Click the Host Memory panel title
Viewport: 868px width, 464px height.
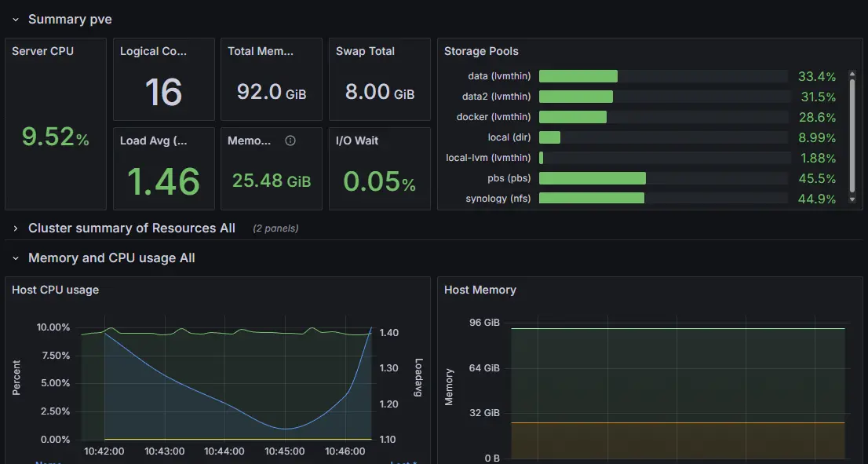pos(480,290)
